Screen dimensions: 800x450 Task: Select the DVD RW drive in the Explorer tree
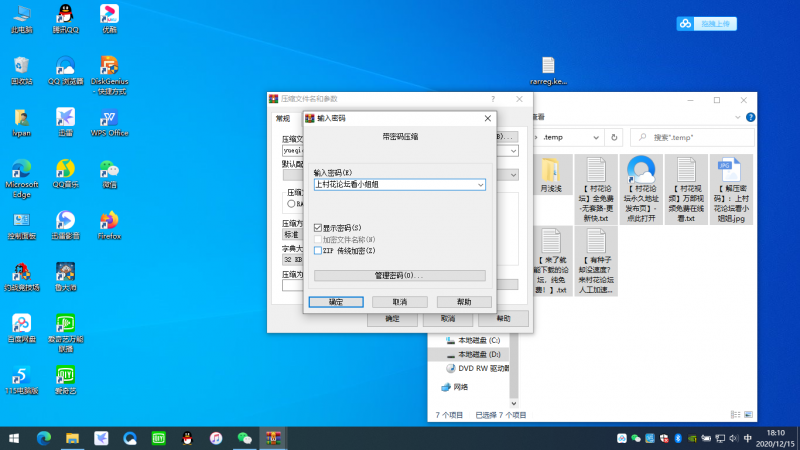(477, 368)
